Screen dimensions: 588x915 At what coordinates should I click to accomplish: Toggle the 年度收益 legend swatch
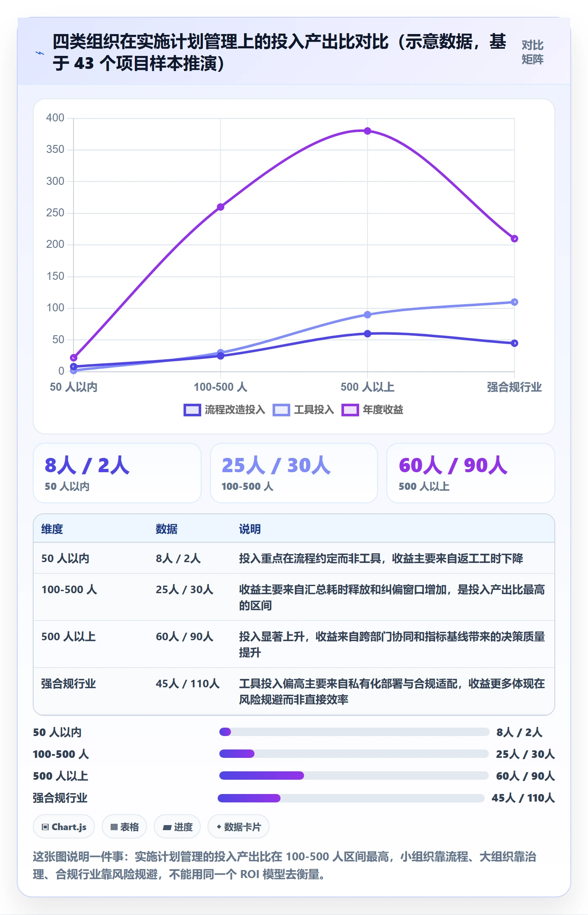coord(350,410)
